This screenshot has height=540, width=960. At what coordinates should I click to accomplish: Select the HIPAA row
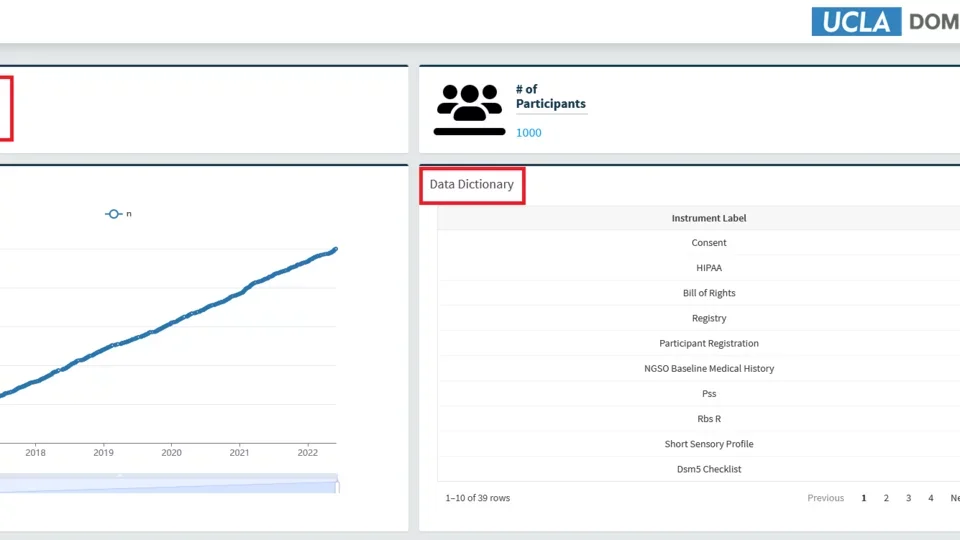click(699, 268)
